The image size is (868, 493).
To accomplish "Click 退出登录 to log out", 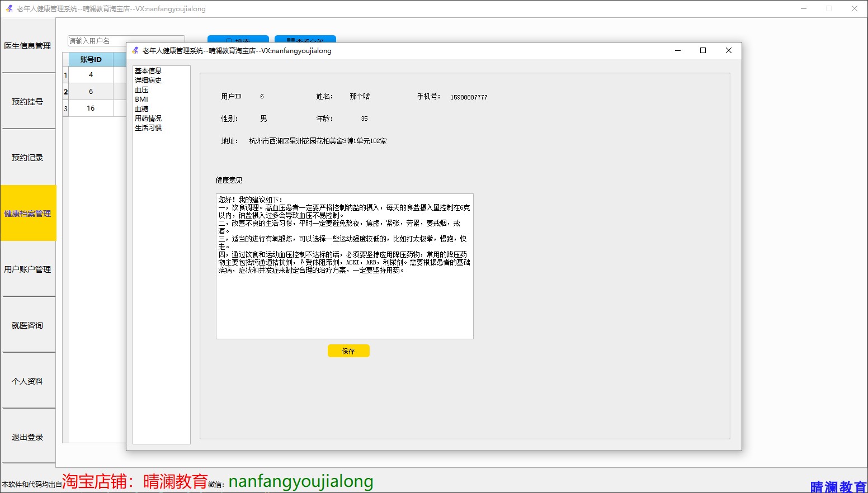I will point(27,437).
